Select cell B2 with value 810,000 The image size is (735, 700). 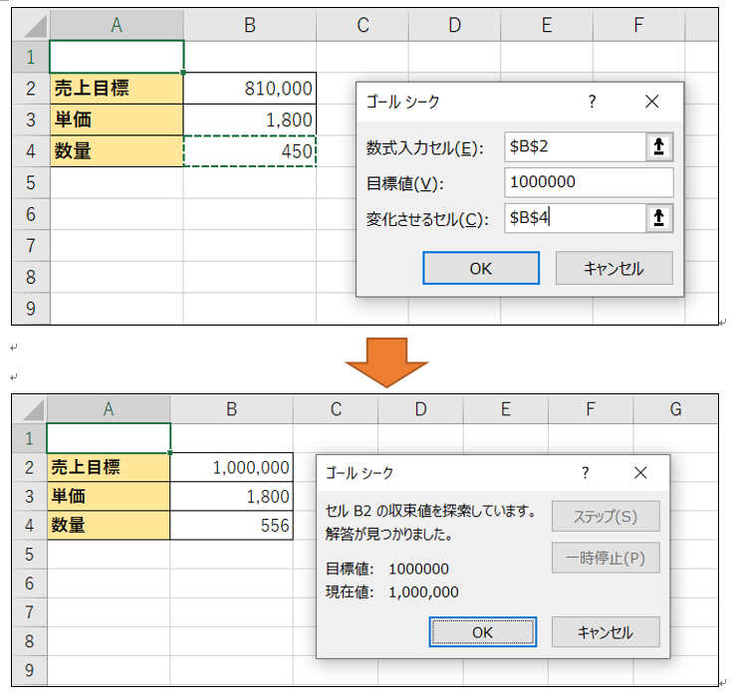click(250, 89)
